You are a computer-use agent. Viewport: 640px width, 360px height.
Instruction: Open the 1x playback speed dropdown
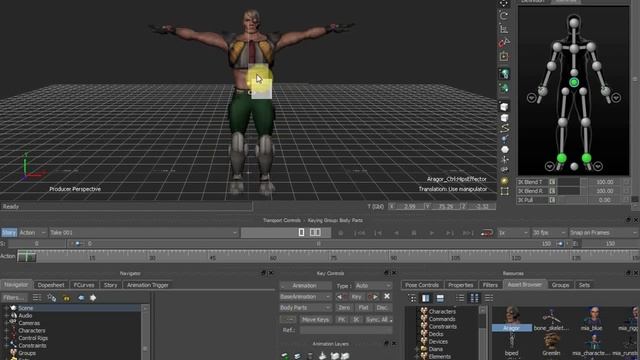tap(513, 233)
